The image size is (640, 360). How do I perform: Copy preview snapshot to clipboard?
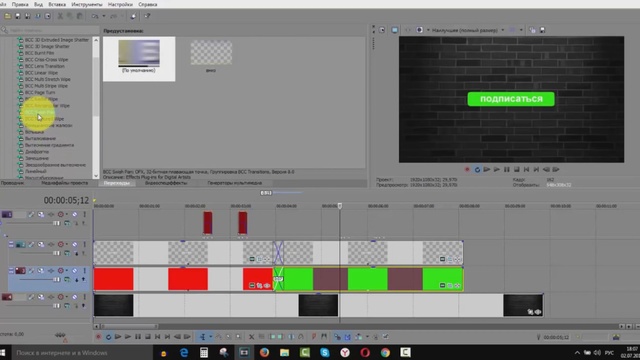pyautogui.click(x=532, y=30)
